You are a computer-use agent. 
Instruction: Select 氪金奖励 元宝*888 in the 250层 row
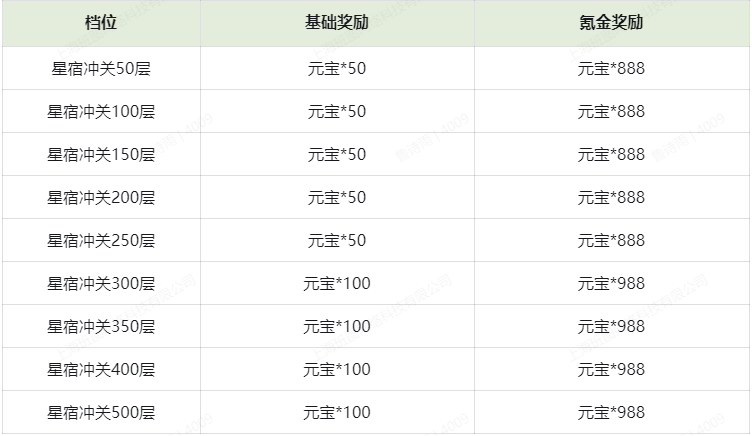(611, 241)
